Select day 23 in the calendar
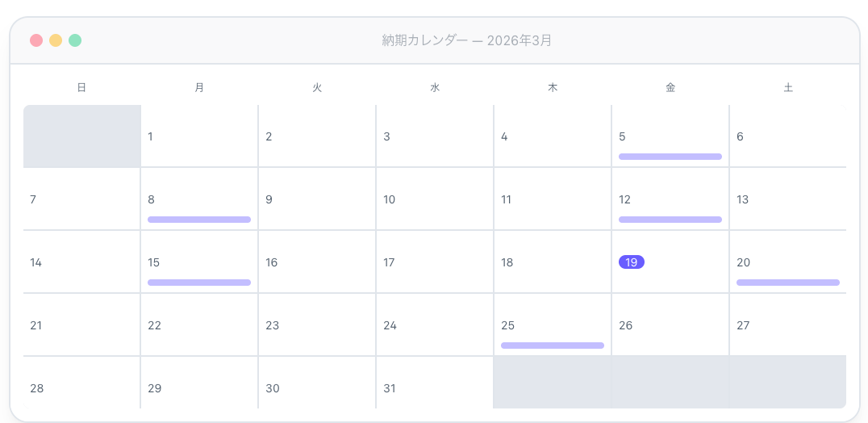The width and height of the screenshot is (868, 423). 316,325
